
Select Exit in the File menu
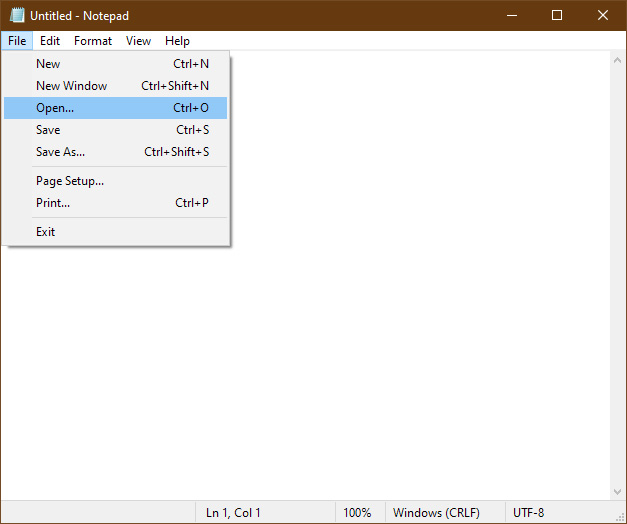click(x=116, y=232)
